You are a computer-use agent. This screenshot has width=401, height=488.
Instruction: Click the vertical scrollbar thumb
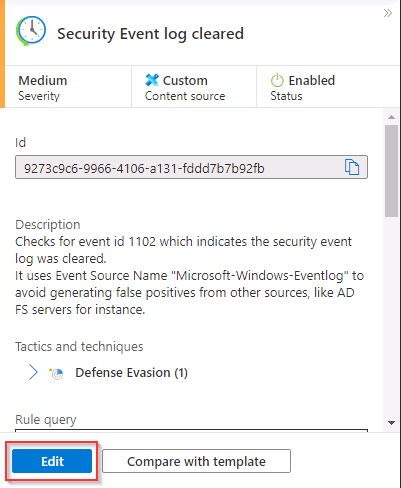391,171
